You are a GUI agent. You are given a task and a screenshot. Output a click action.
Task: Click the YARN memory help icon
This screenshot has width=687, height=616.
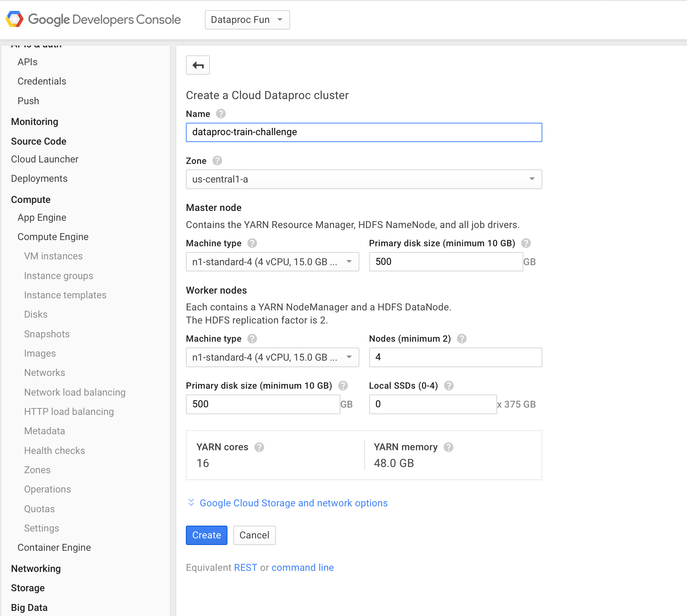(449, 447)
